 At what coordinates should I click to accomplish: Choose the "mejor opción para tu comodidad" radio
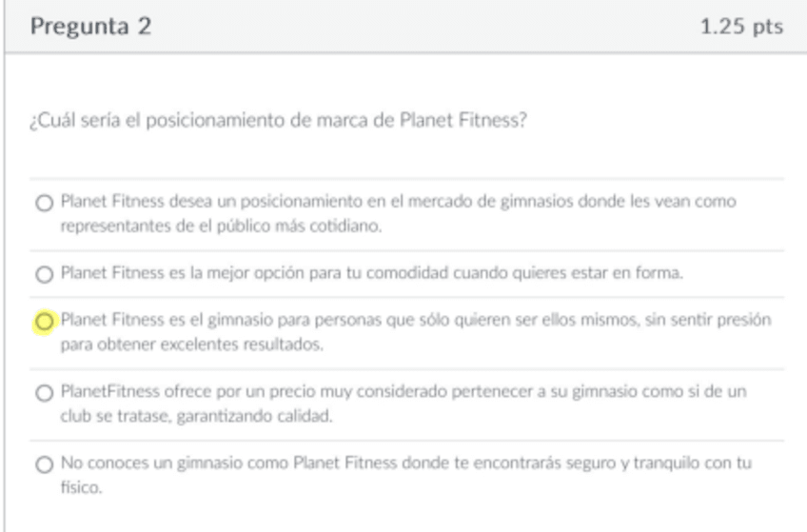(x=43, y=275)
